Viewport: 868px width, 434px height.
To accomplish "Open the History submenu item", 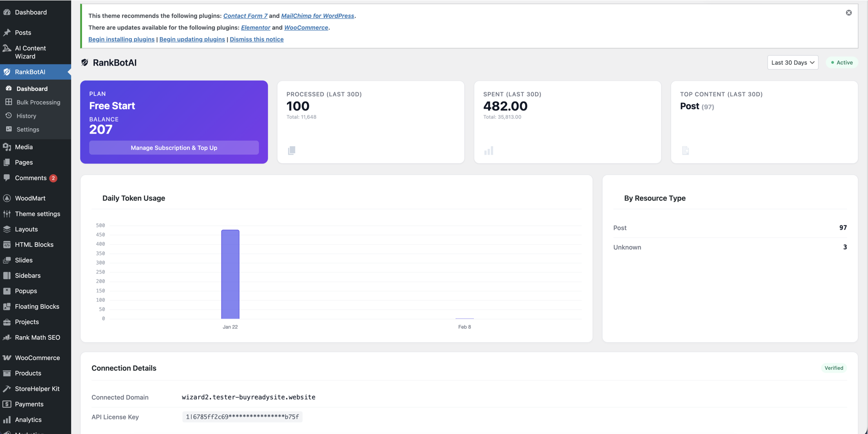I will (x=27, y=115).
